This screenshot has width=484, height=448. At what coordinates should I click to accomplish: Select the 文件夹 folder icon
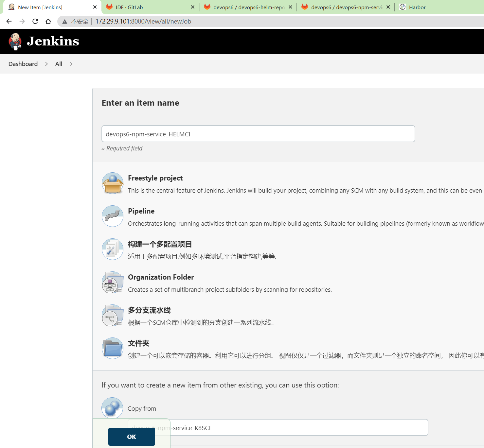(x=113, y=348)
